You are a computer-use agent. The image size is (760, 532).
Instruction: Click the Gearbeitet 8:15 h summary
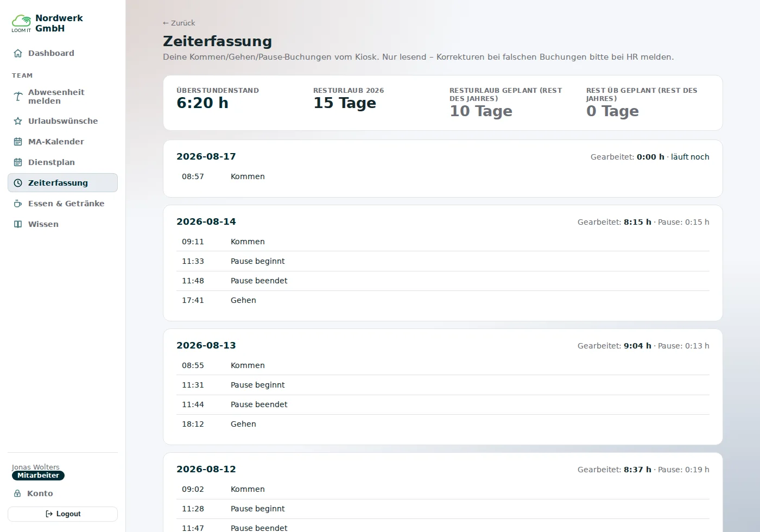tap(643, 222)
